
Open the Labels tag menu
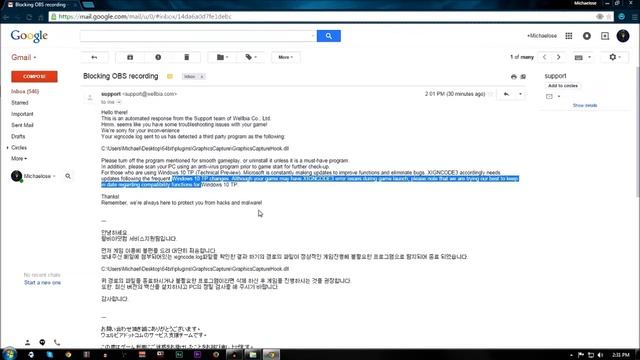pyautogui.click(x=251, y=57)
